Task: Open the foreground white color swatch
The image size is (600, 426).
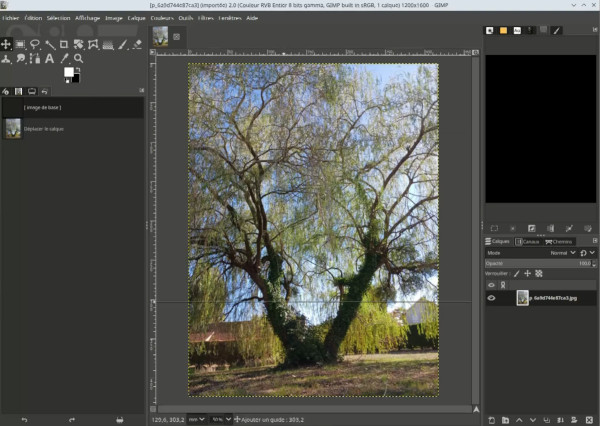Action: click(68, 72)
